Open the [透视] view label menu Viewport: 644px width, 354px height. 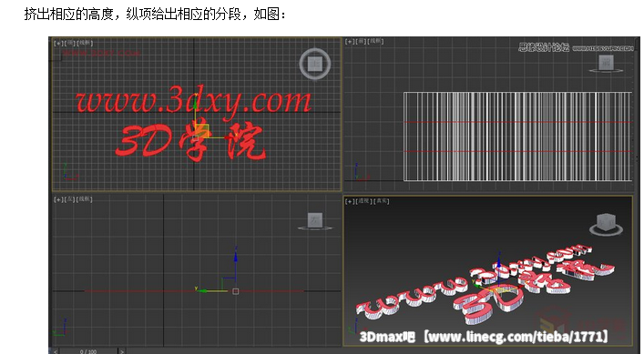(x=363, y=201)
